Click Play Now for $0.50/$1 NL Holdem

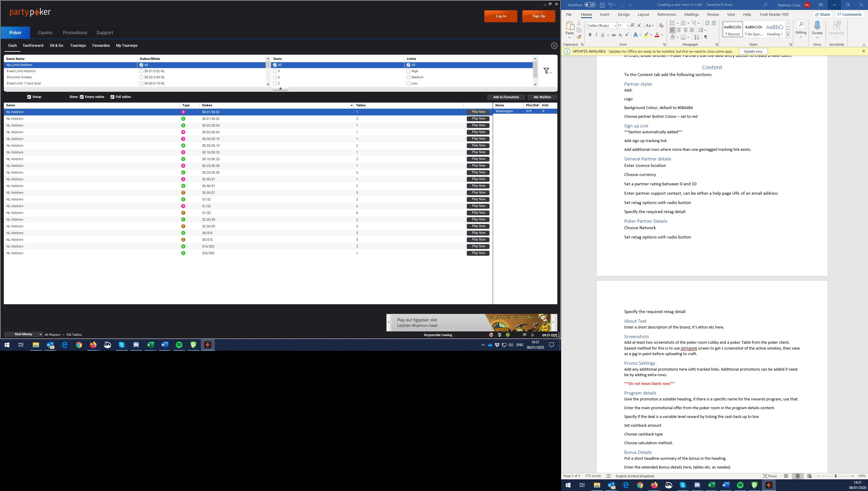tap(478, 179)
